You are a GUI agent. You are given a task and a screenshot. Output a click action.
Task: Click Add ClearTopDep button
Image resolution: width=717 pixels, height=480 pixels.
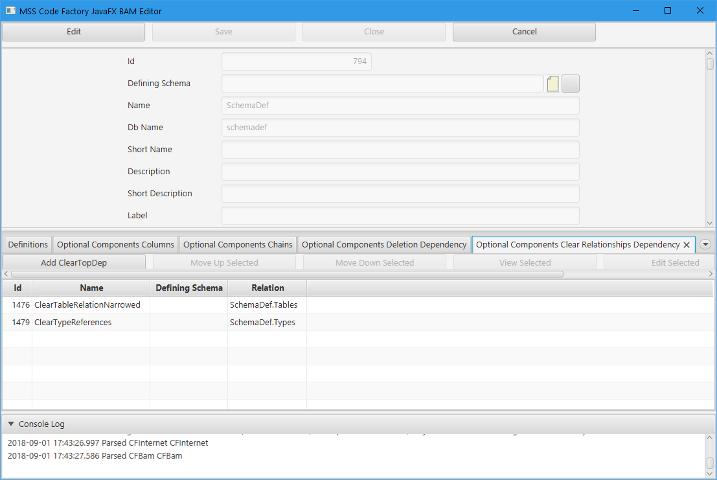[x=74, y=263]
